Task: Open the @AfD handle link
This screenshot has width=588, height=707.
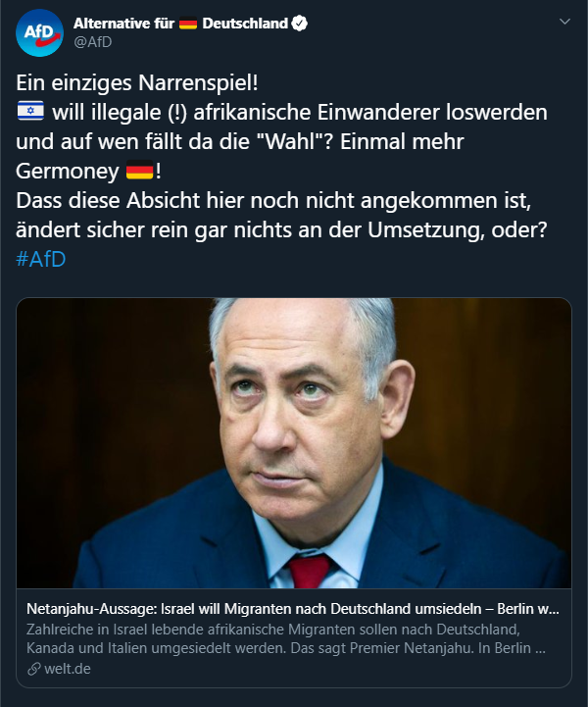Action: point(93,42)
